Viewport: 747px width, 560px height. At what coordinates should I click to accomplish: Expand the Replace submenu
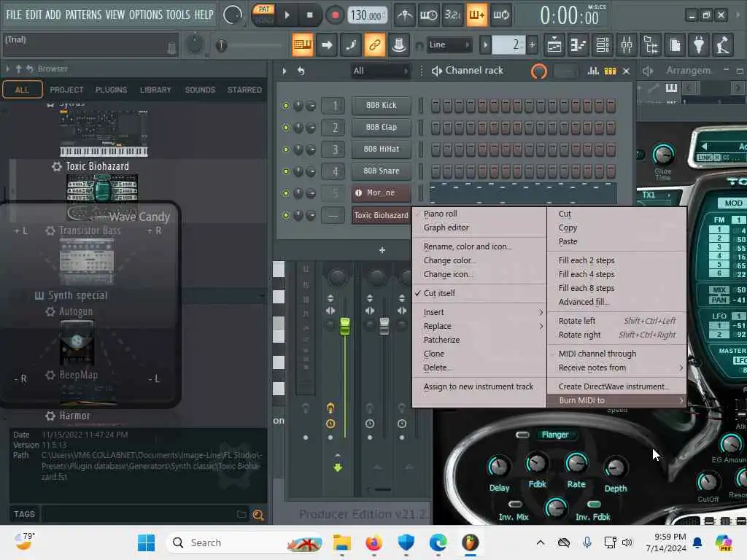click(479, 326)
